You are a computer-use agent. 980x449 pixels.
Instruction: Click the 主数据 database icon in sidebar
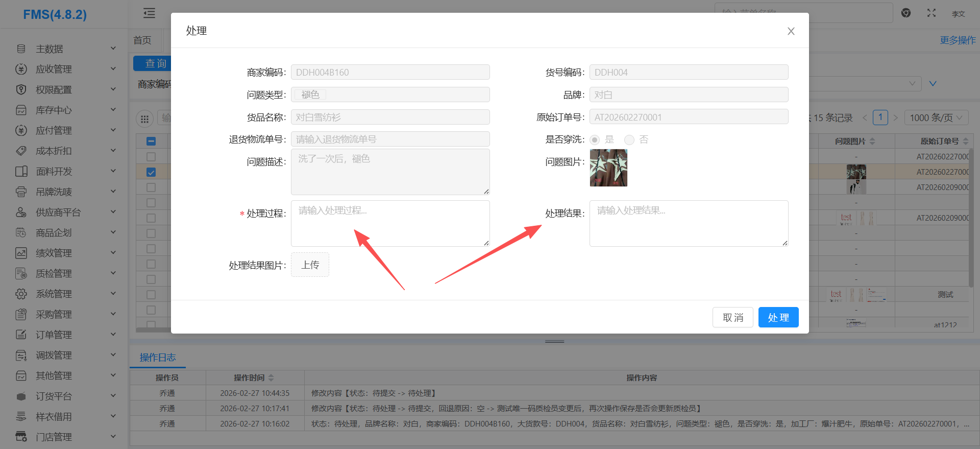21,49
